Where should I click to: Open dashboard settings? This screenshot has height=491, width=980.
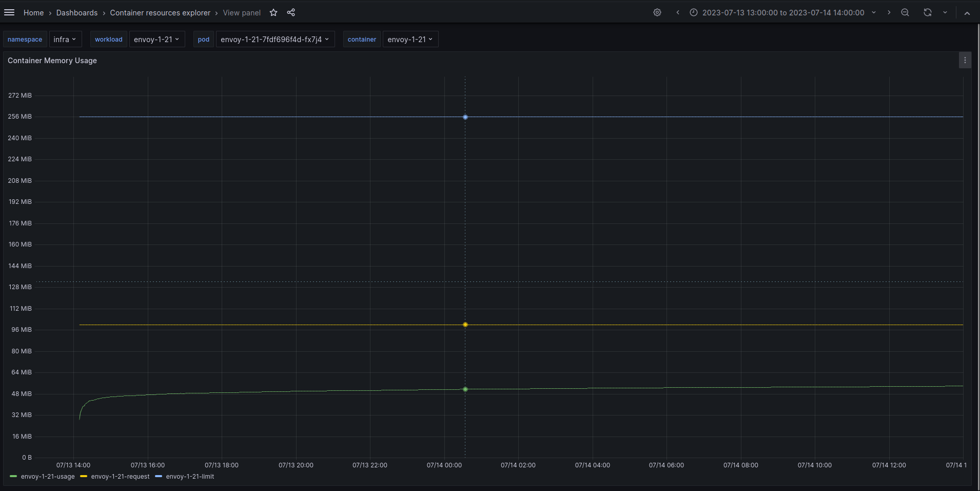pos(657,12)
